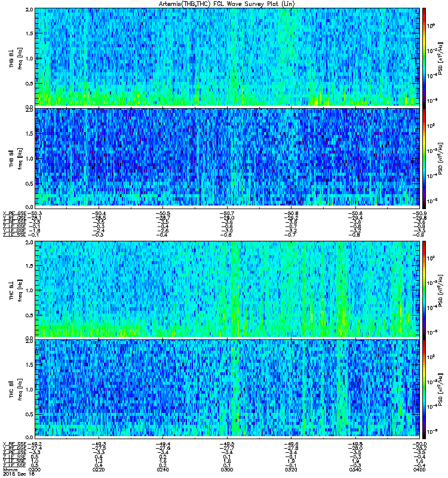Click the 2.0 tick on THB B⊥ axis
The image size is (448, 478).
click(x=29, y=10)
